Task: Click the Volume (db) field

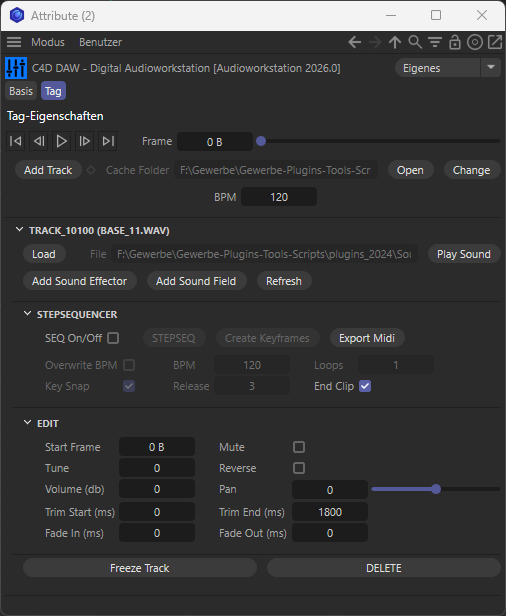Action: (157, 490)
